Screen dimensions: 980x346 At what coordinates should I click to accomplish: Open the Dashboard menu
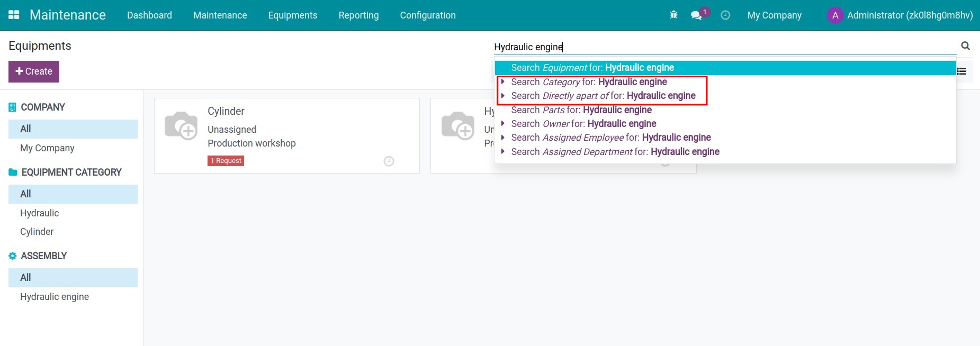click(x=149, y=15)
